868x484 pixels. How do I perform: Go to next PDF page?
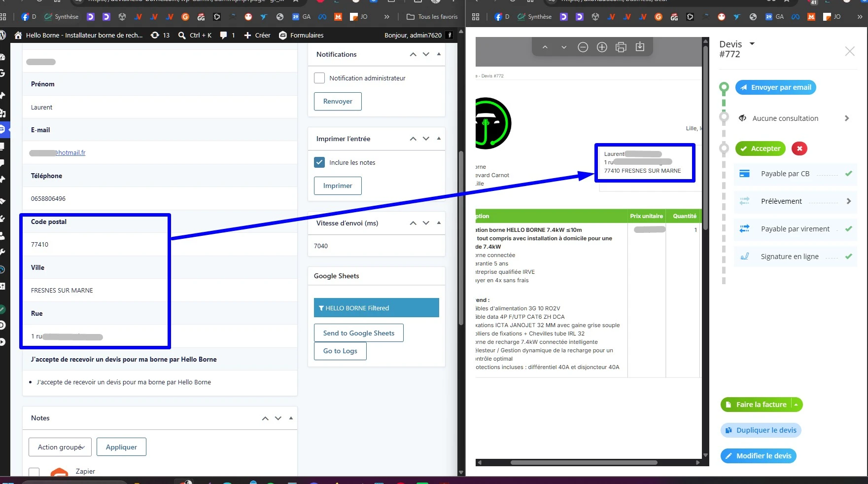564,47
